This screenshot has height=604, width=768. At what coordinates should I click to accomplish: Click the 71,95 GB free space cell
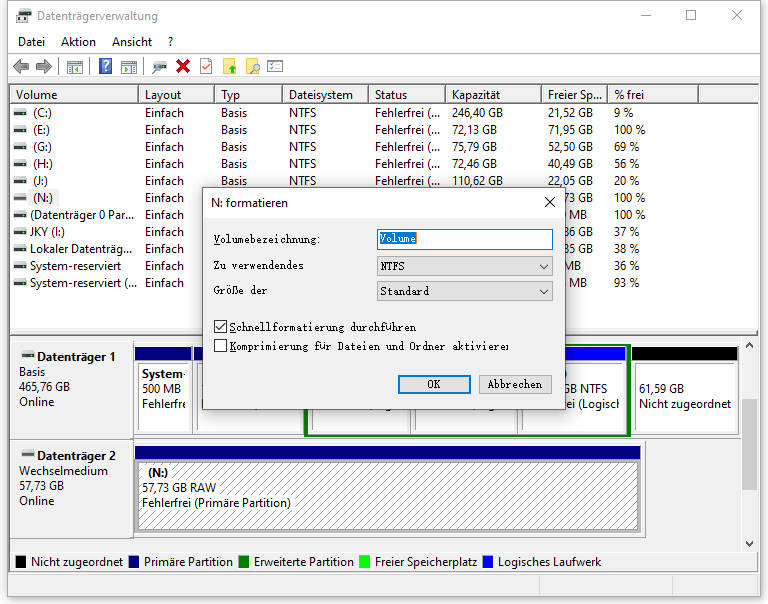[570, 130]
